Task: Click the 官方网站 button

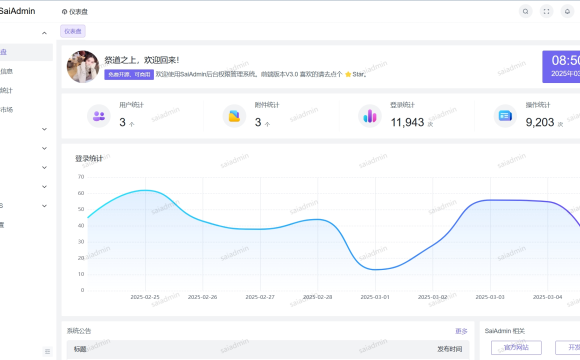Action: pyautogui.click(x=516, y=347)
